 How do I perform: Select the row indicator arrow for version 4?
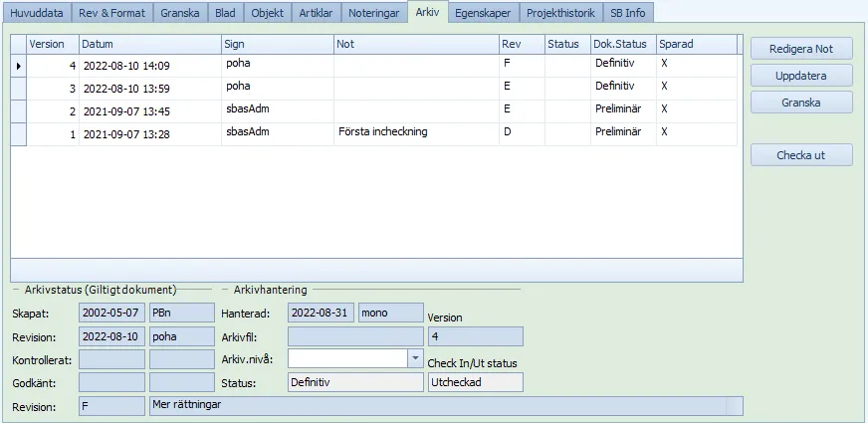19,66
